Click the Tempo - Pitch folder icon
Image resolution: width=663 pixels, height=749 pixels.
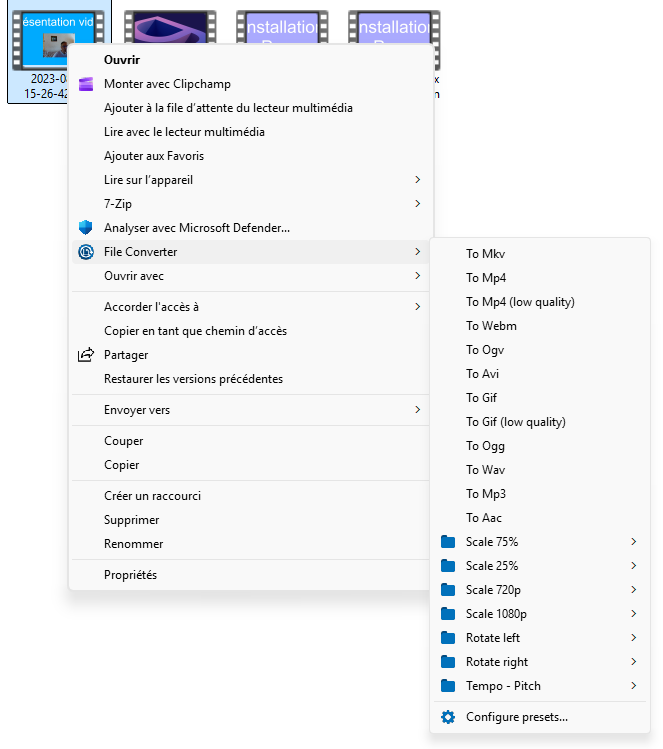(448, 686)
